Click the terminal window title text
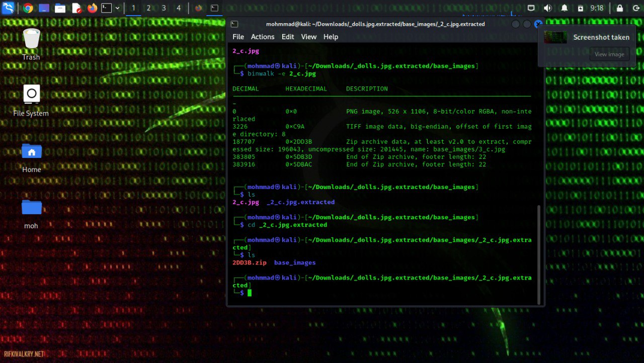The height and width of the screenshot is (363, 644). coord(375,24)
